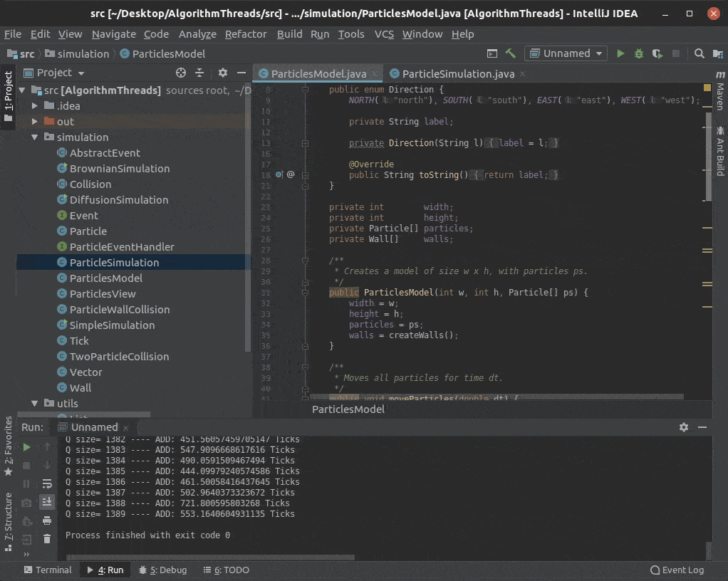Click the green Run button in top toolbar
Image resolution: width=728 pixels, height=581 pixels.
(x=620, y=53)
